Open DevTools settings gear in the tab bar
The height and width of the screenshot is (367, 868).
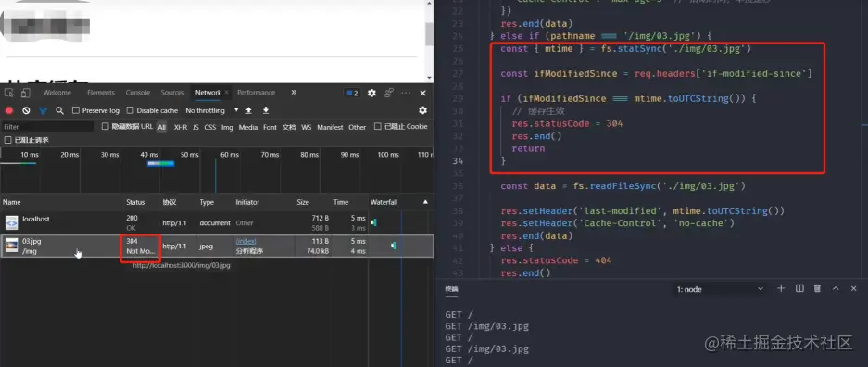pyautogui.click(x=372, y=93)
